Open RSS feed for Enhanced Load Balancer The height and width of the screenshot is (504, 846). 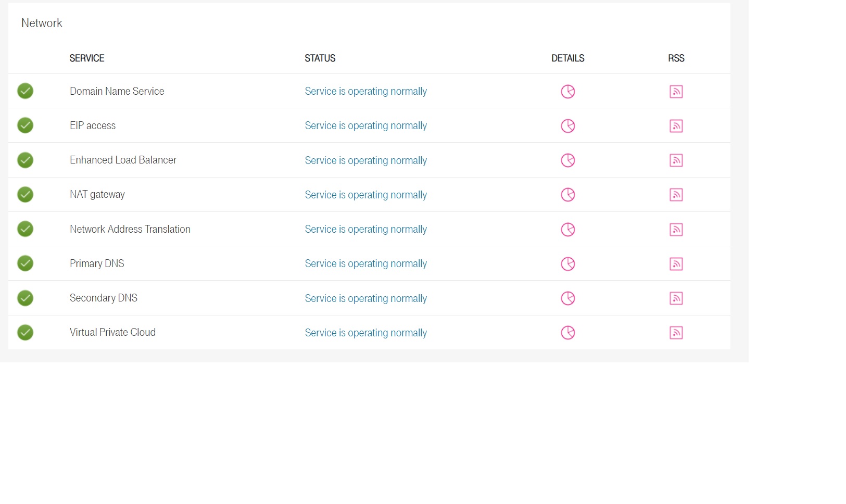tap(676, 160)
